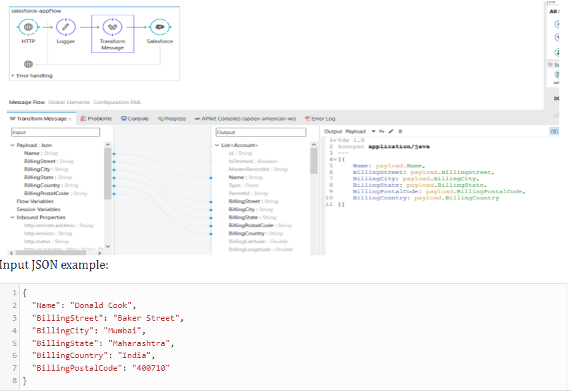The height and width of the screenshot is (392, 572).
Task: Switch to the Configuration XML tab
Action: (x=117, y=102)
